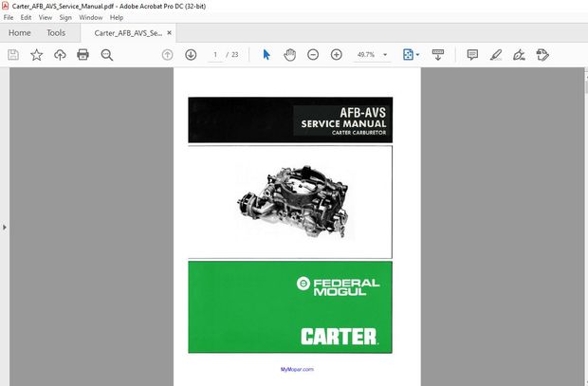Upload file to cloud icon

[x=60, y=55]
